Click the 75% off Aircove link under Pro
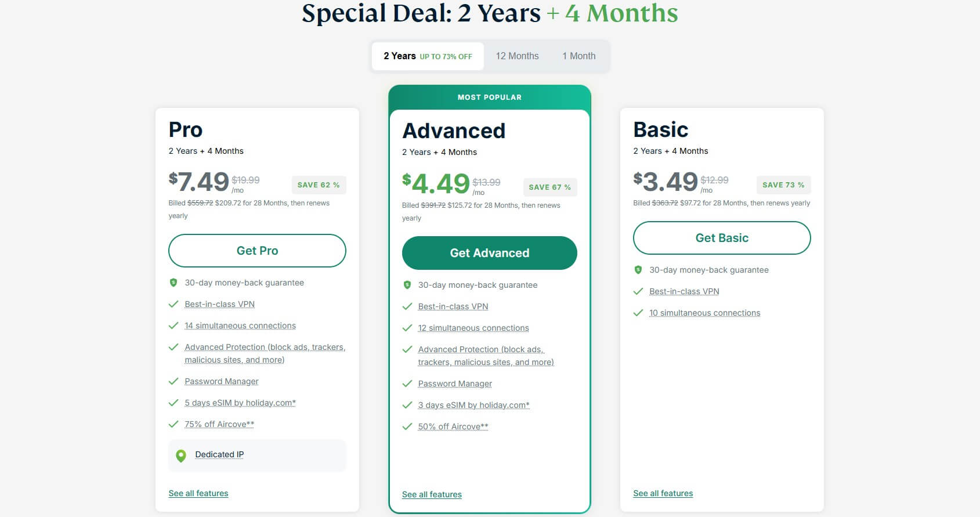 (x=219, y=424)
